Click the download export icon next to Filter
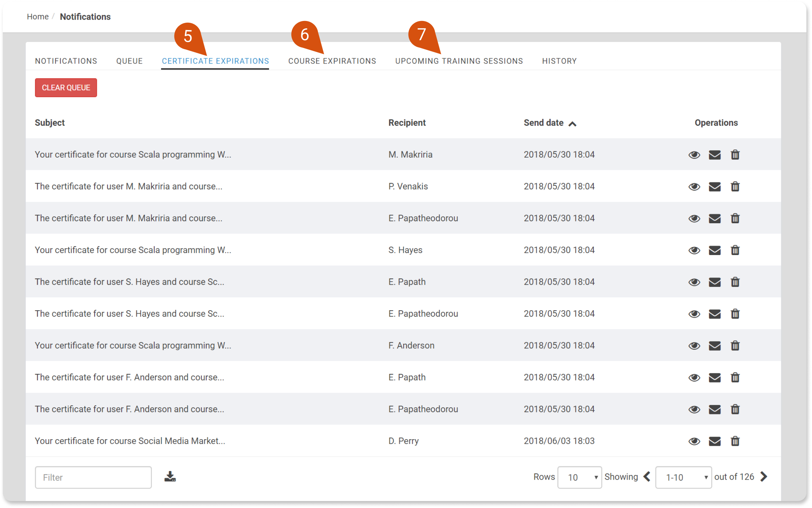Image resolution: width=812 pixels, height=508 pixels. tap(170, 477)
